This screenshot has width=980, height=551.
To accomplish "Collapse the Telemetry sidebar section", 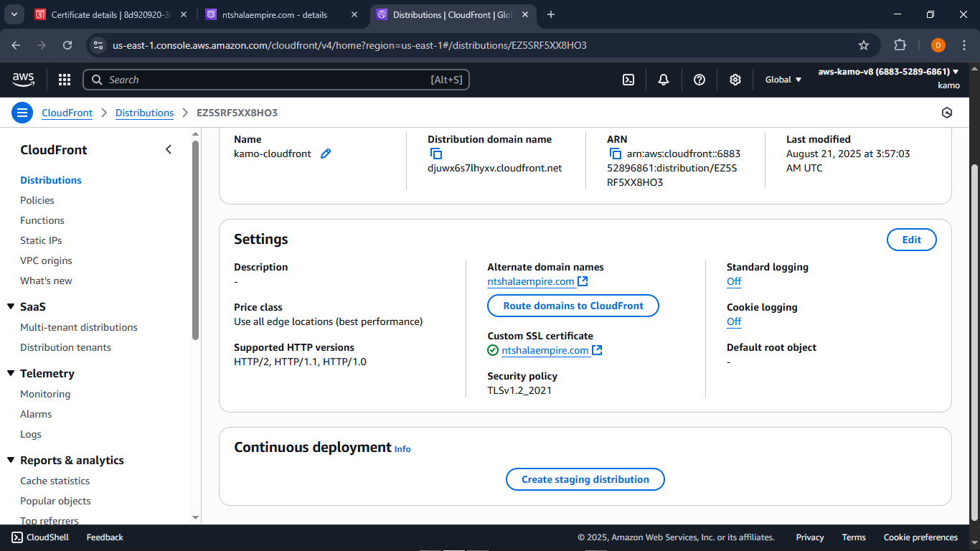I will (11, 373).
